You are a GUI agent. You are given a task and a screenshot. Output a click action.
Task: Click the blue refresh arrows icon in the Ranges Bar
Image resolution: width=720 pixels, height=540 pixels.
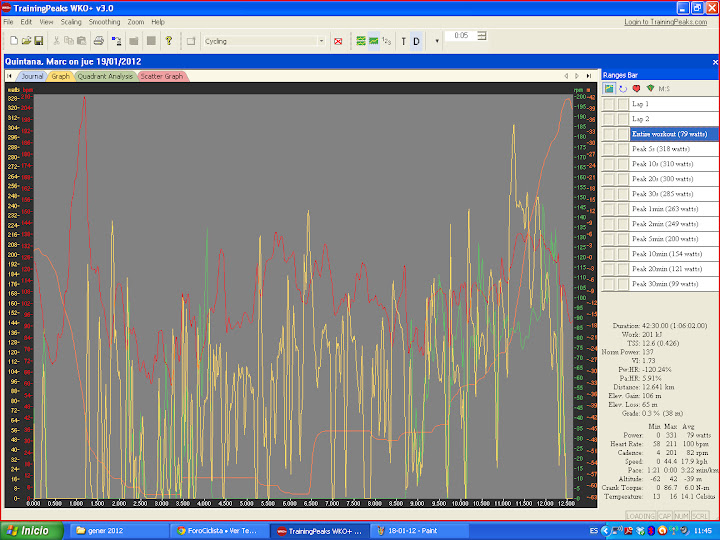[x=623, y=89]
